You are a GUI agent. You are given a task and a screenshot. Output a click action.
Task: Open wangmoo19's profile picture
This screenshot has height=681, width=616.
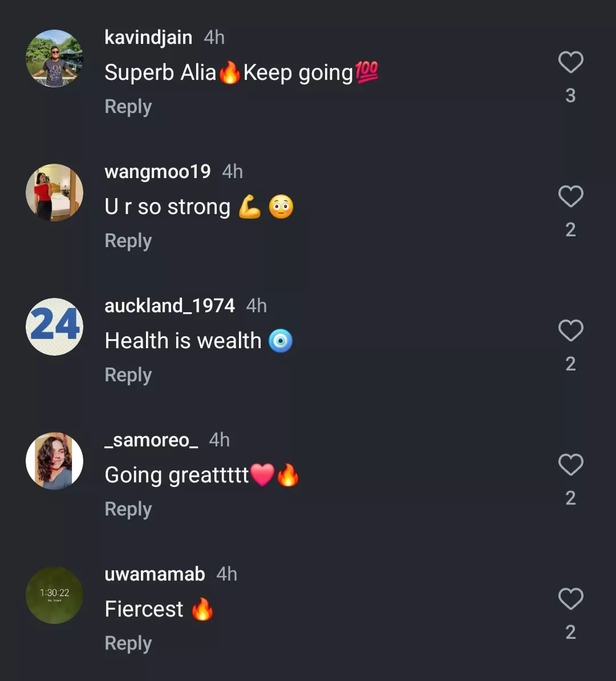[x=54, y=192]
